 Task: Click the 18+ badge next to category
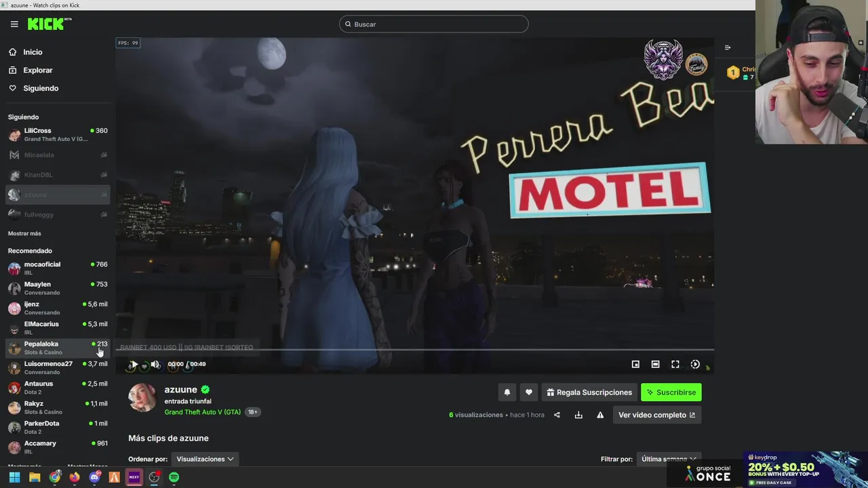252,412
